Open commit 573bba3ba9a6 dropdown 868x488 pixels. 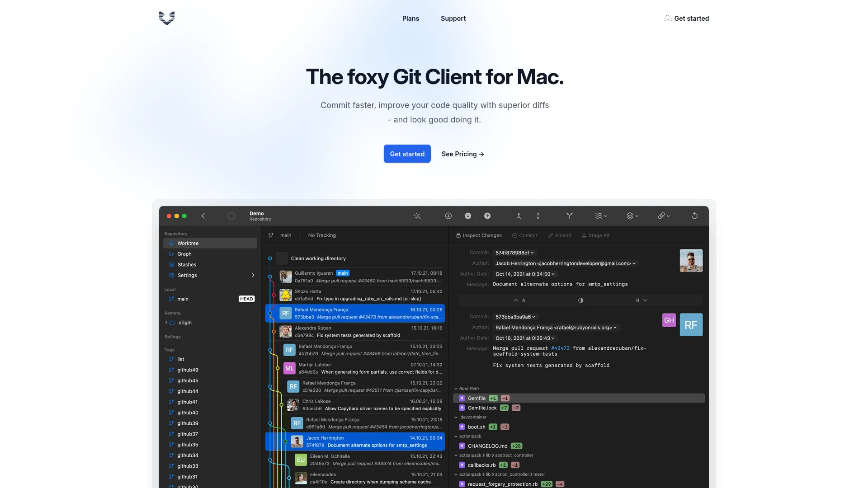click(x=515, y=317)
